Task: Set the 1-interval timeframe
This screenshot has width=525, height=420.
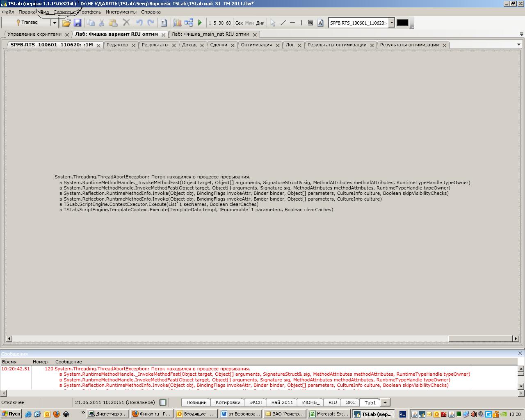Action: [x=210, y=23]
